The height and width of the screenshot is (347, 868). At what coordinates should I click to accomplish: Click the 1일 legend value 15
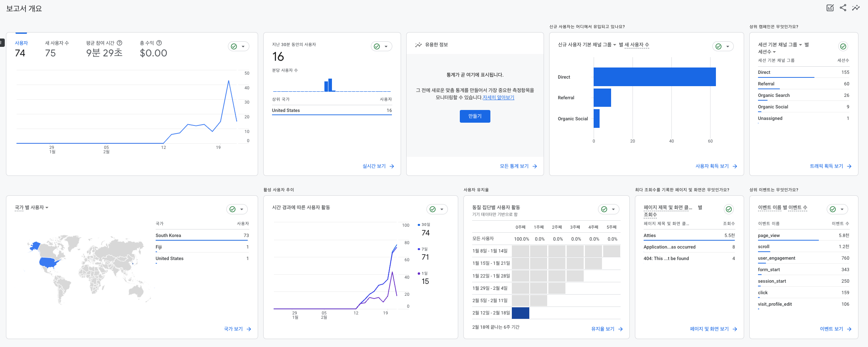tap(425, 281)
